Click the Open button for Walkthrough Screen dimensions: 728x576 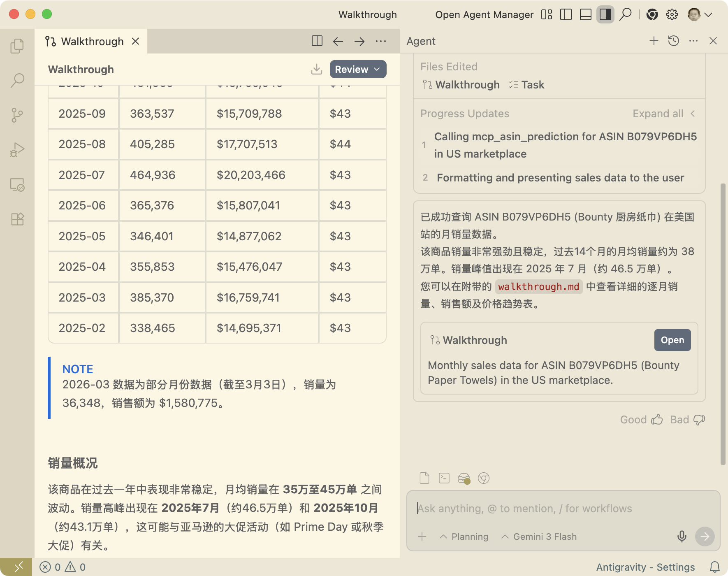[672, 340]
